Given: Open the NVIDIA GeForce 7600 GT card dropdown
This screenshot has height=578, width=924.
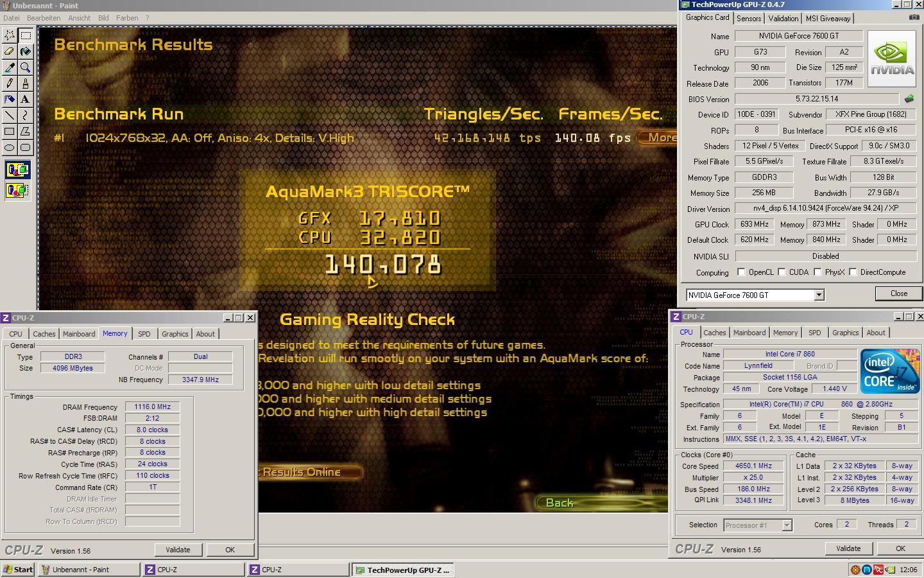Looking at the screenshot, I should tap(819, 295).
